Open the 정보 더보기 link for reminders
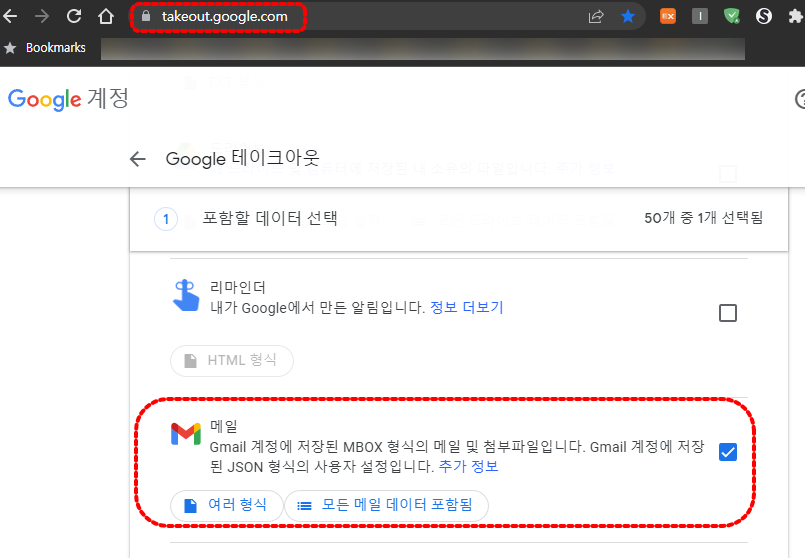This screenshot has height=558, width=805. 467,307
